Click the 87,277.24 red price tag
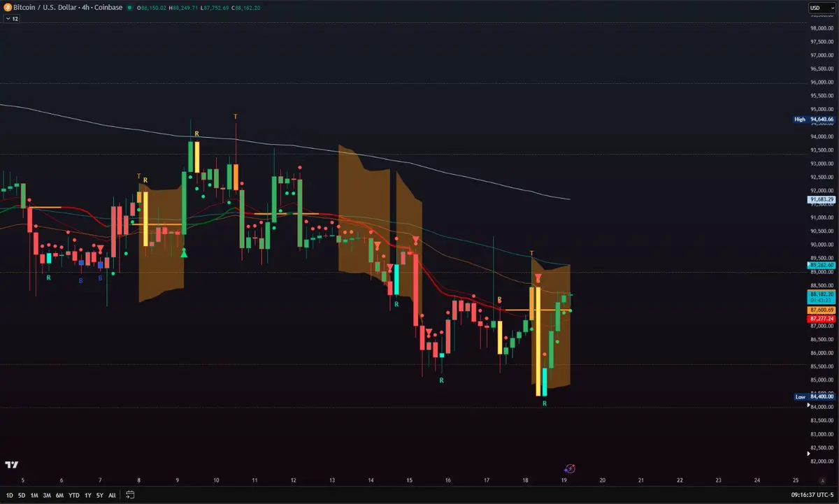The height and width of the screenshot is (504, 839). [822, 318]
